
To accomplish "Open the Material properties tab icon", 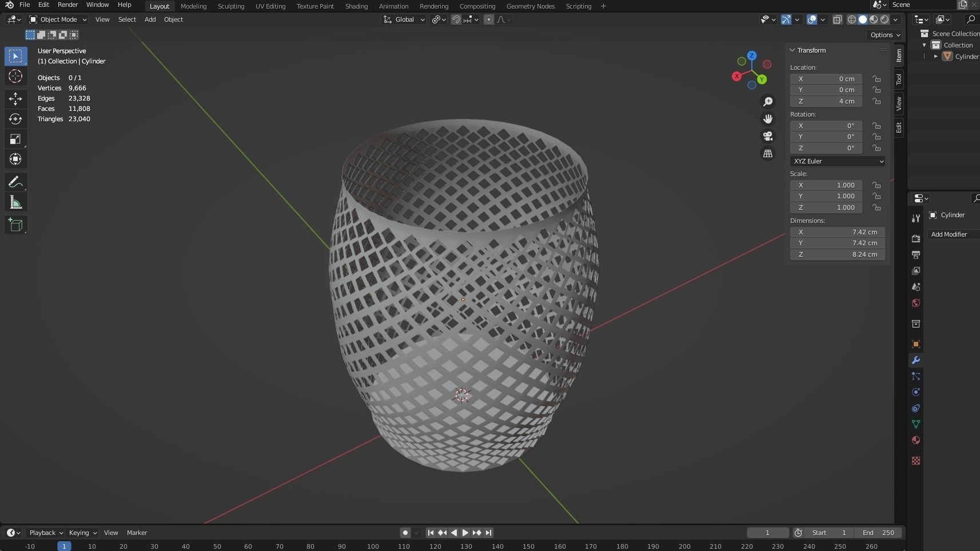I will coord(916,440).
